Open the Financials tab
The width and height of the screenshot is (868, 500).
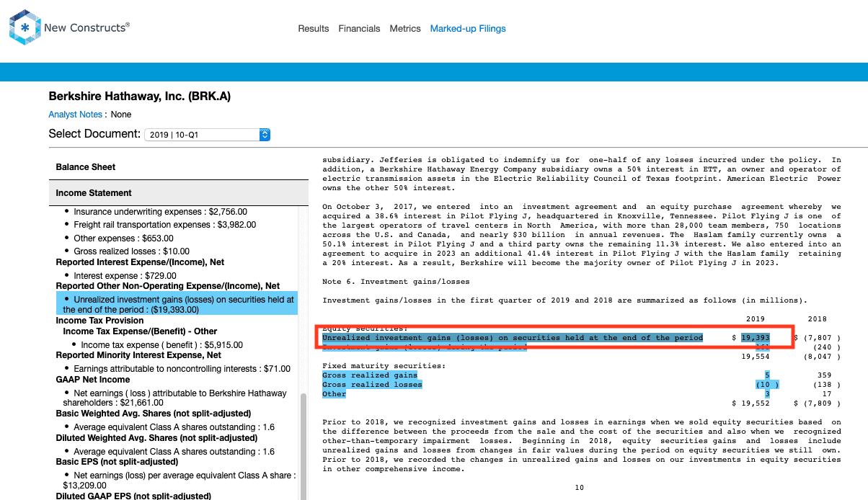click(x=359, y=29)
